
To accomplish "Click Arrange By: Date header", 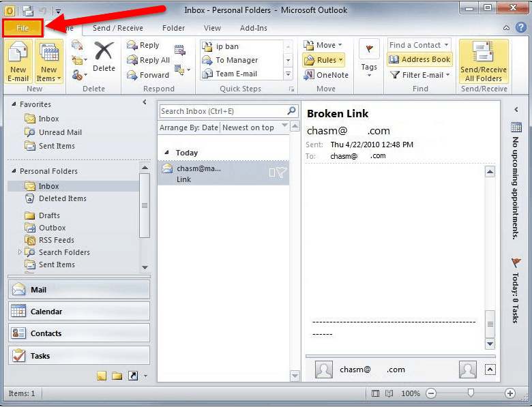I will pos(189,128).
